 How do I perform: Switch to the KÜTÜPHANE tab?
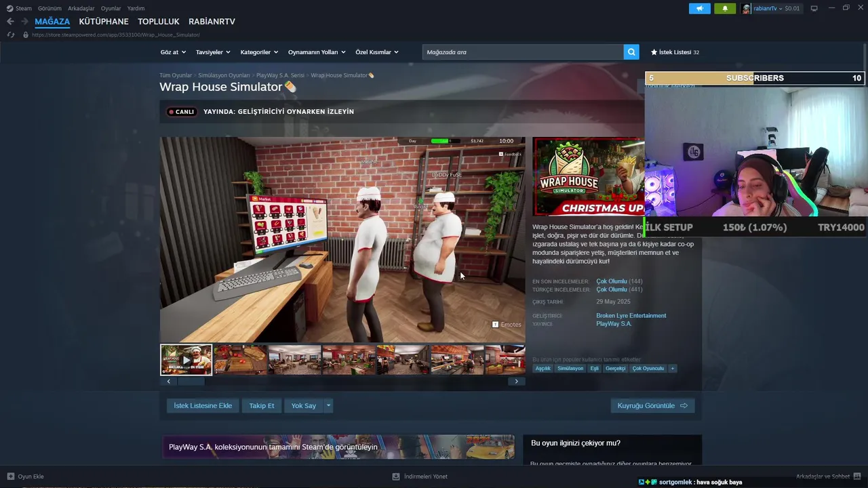pos(104,22)
